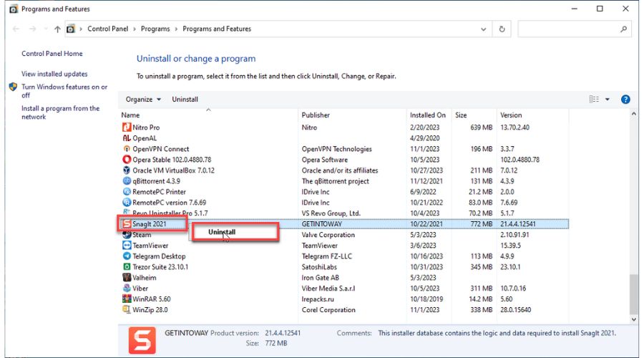
Task: Click the Telegram Desktop icon
Action: coord(127,256)
